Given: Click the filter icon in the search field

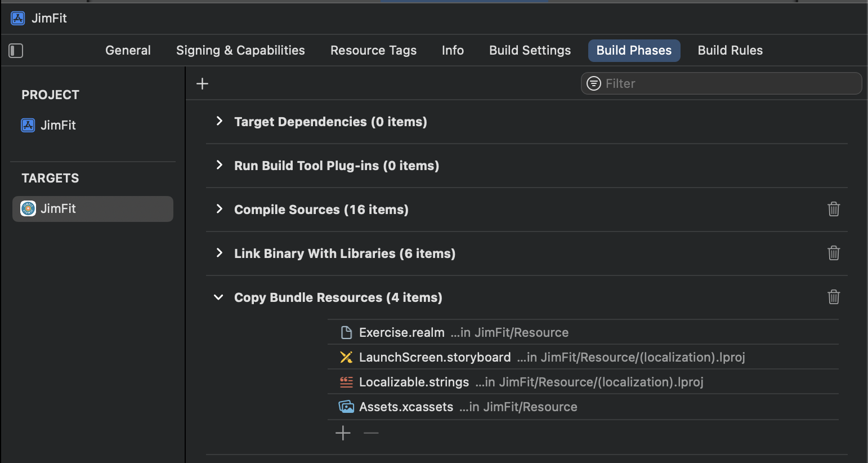Looking at the screenshot, I should [x=594, y=83].
